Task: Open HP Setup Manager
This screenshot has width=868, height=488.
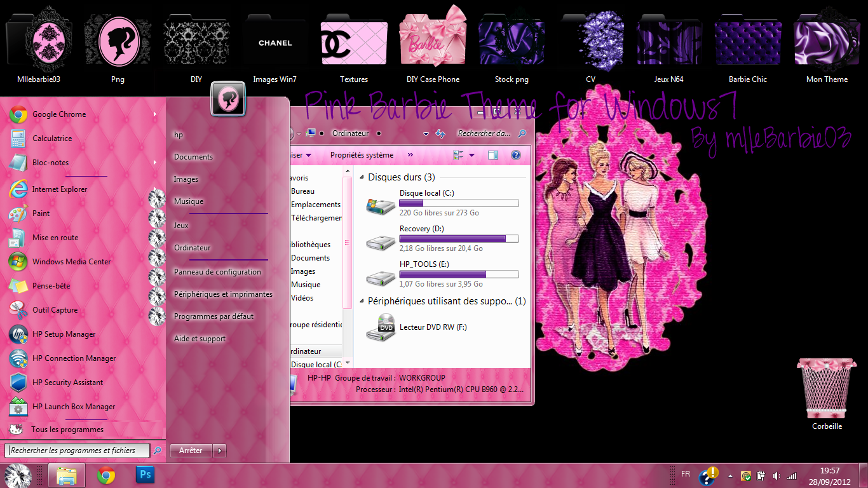Action: click(x=83, y=334)
